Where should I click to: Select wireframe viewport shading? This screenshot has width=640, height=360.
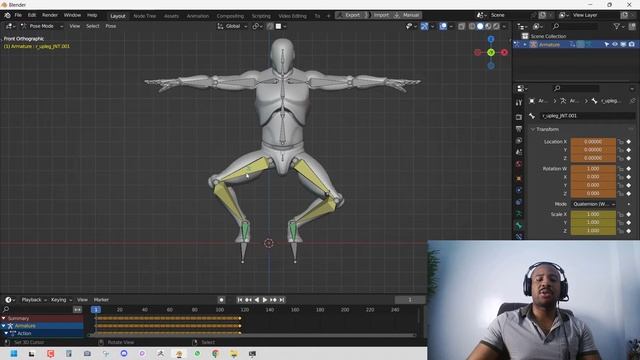[472, 26]
